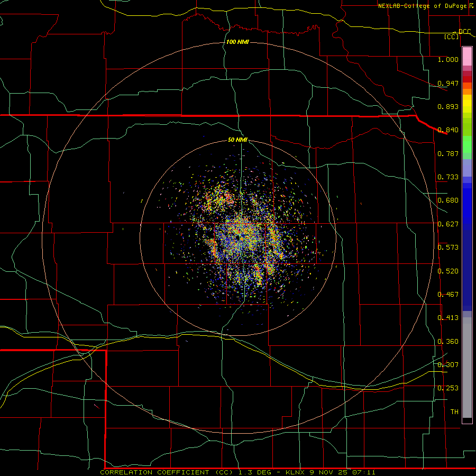Viewport: 476px width, 476px height.
Task: Click the 0.947 scale value
Action: [448, 83]
